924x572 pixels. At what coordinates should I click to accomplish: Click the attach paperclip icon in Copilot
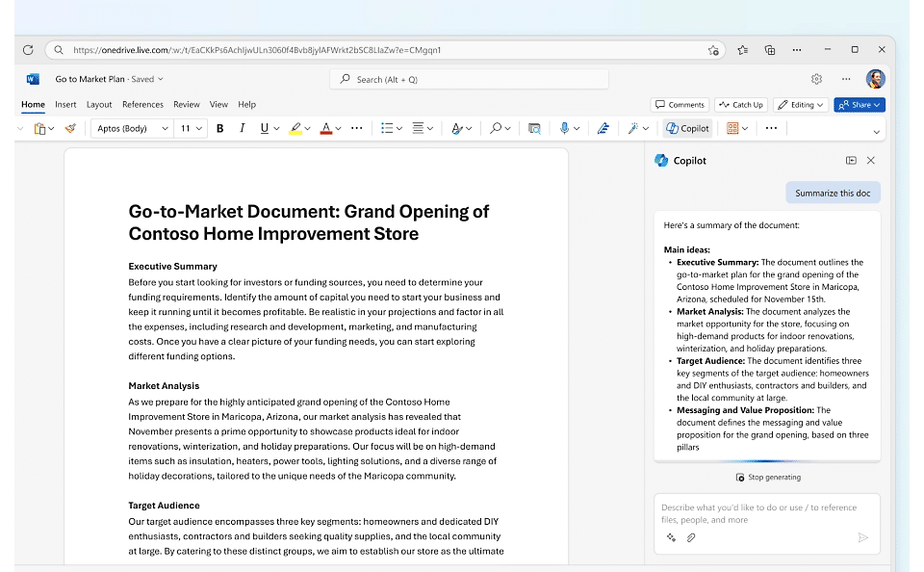(x=691, y=537)
